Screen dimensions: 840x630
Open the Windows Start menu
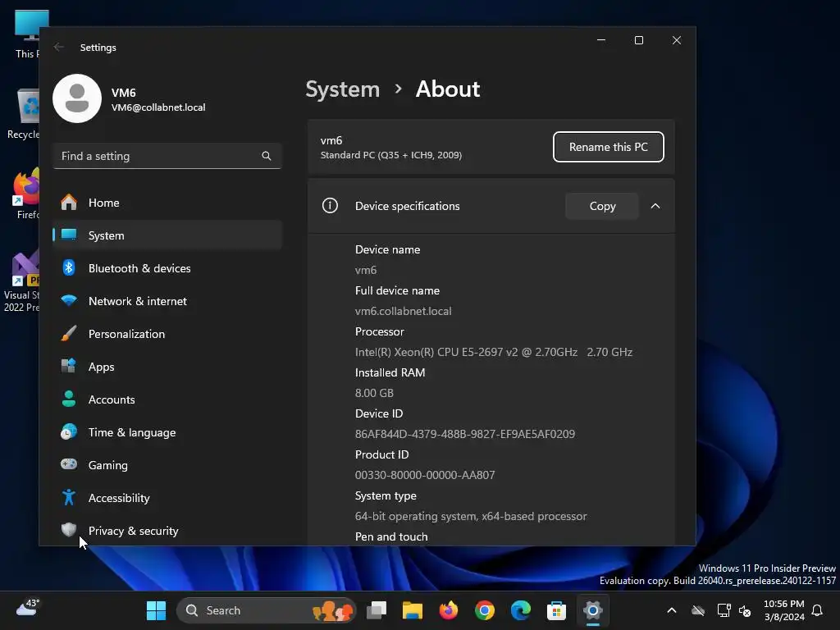[156, 610]
